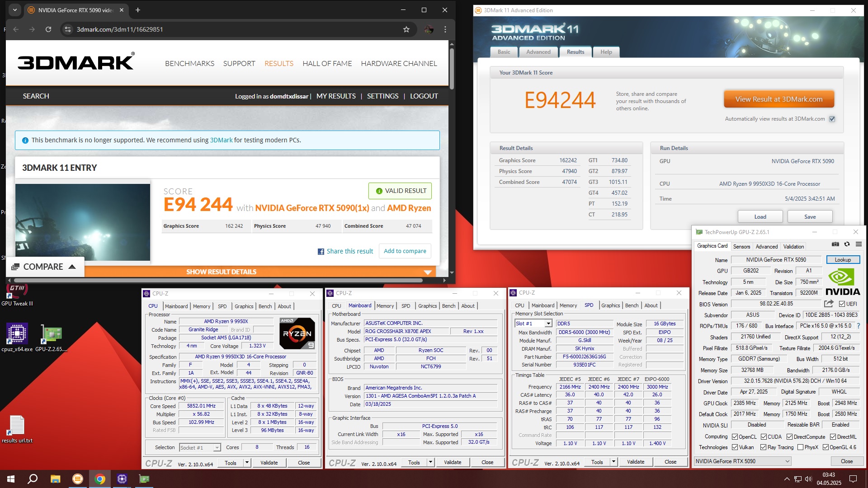Open the GPU-Z hamburger menu
Screen dimensions: 868x488
click(x=859, y=244)
